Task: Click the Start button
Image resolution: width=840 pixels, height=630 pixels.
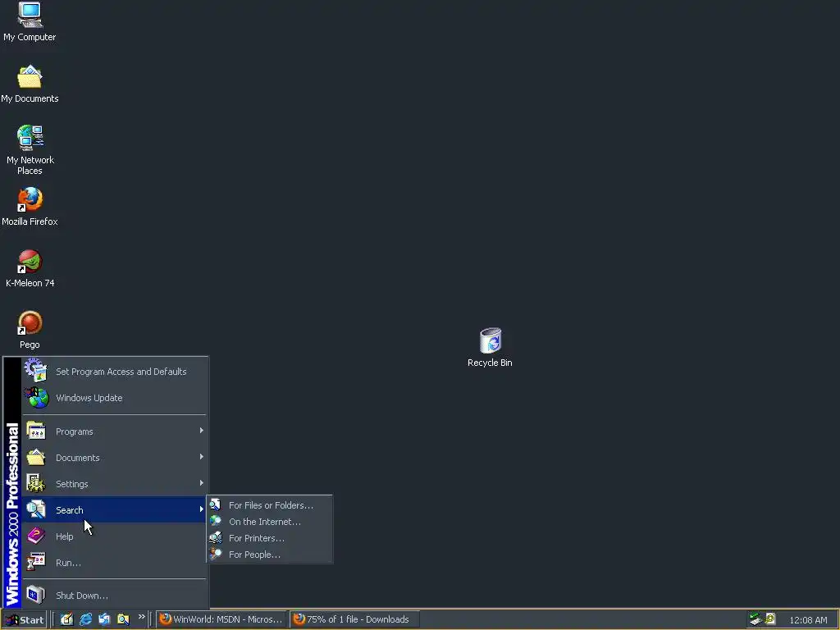Action: pyautogui.click(x=24, y=620)
